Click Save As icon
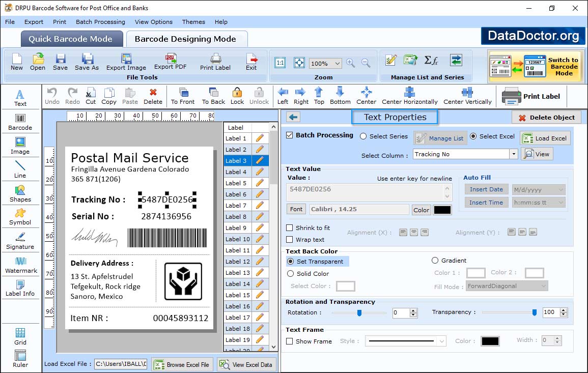This screenshot has width=588, height=373. tap(87, 62)
